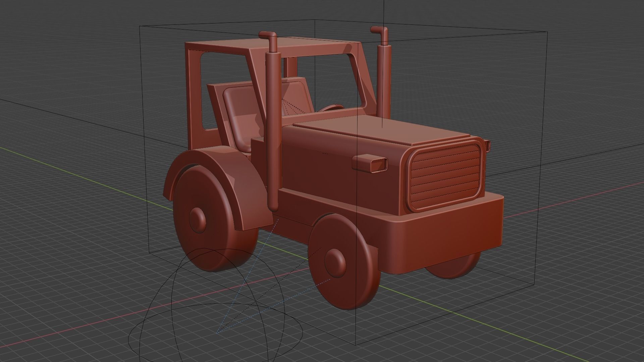Select the steering wheel in the cab
The image size is (644, 362).
point(331,108)
